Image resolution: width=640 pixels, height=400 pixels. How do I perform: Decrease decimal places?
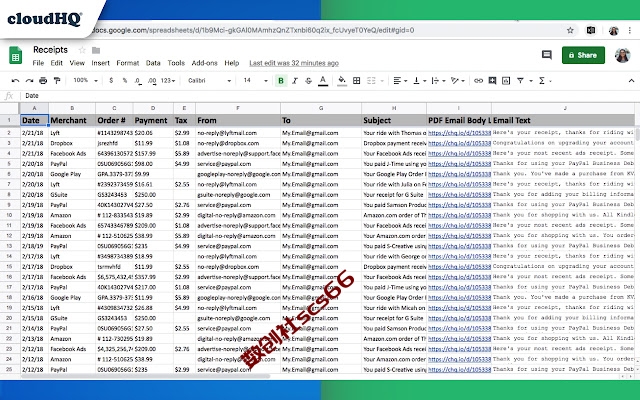pos(138,81)
